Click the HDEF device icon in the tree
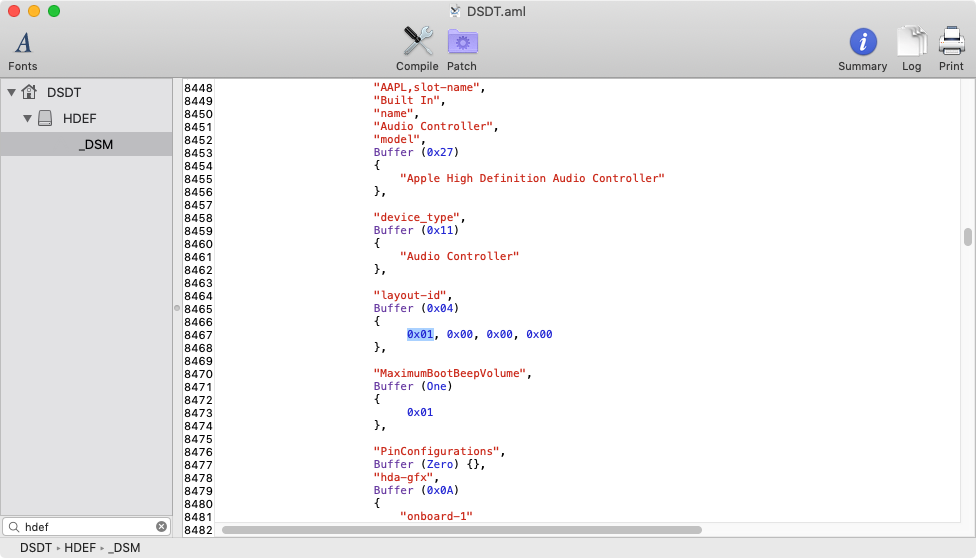 (45, 118)
